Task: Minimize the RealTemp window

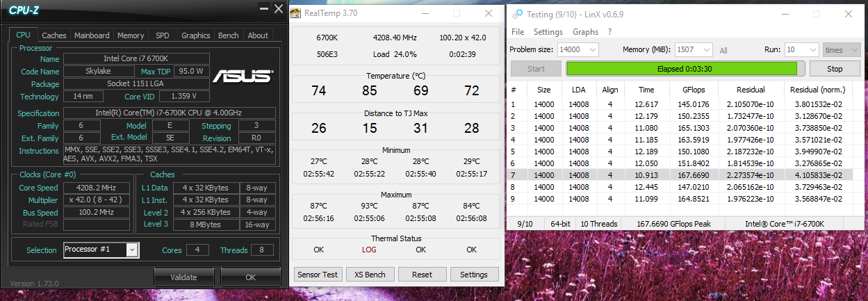Action: point(424,13)
